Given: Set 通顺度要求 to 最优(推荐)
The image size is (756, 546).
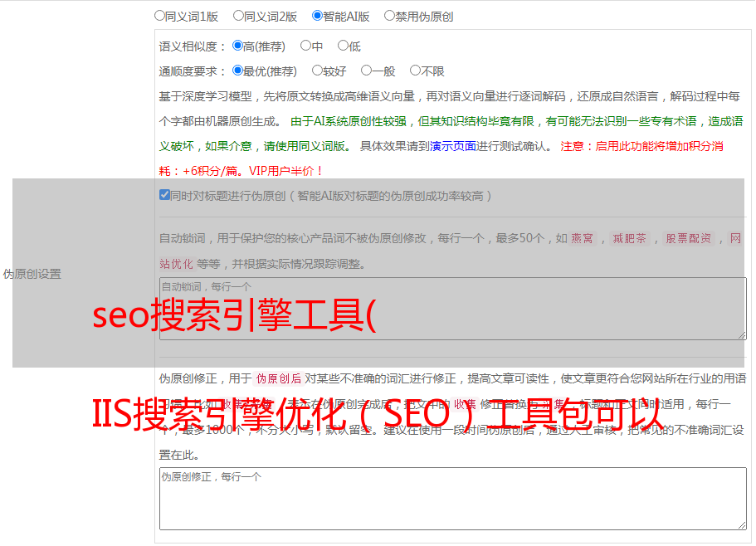Looking at the screenshot, I should (237, 71).
